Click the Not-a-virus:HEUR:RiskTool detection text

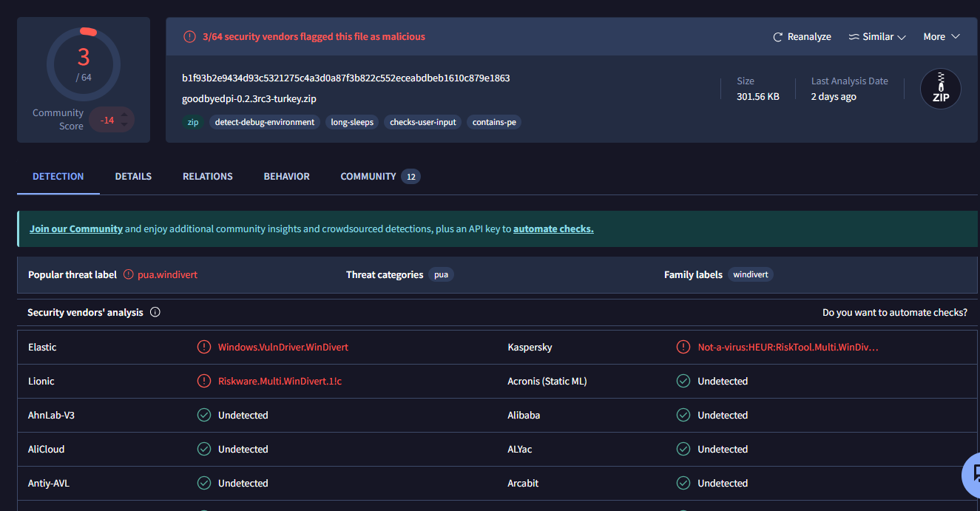(x=788, y=347)
